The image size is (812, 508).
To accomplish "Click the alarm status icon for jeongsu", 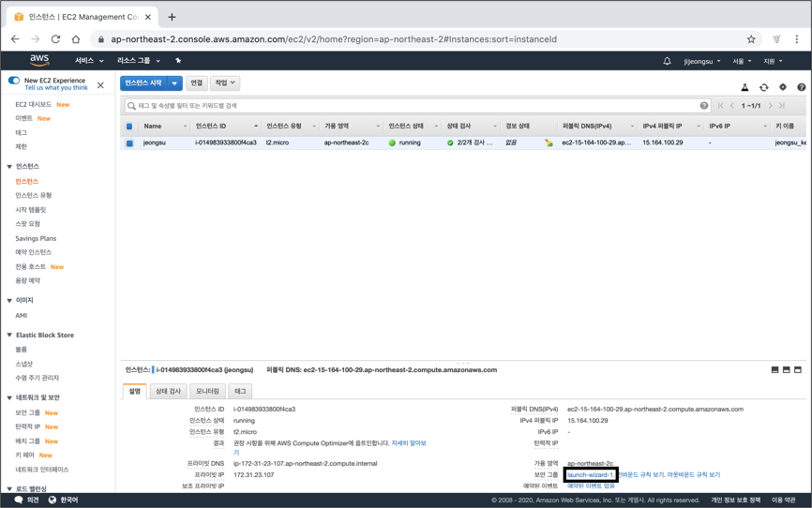I will (x=549, y=142).
